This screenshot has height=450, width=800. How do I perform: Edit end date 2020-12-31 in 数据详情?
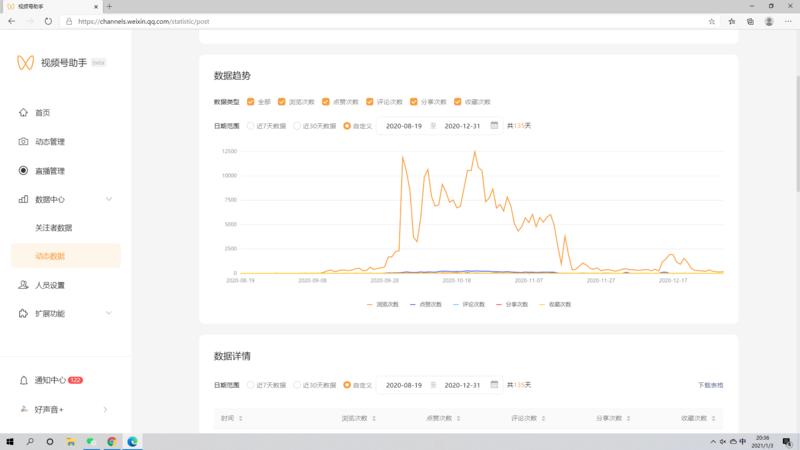tap(462, 385)
